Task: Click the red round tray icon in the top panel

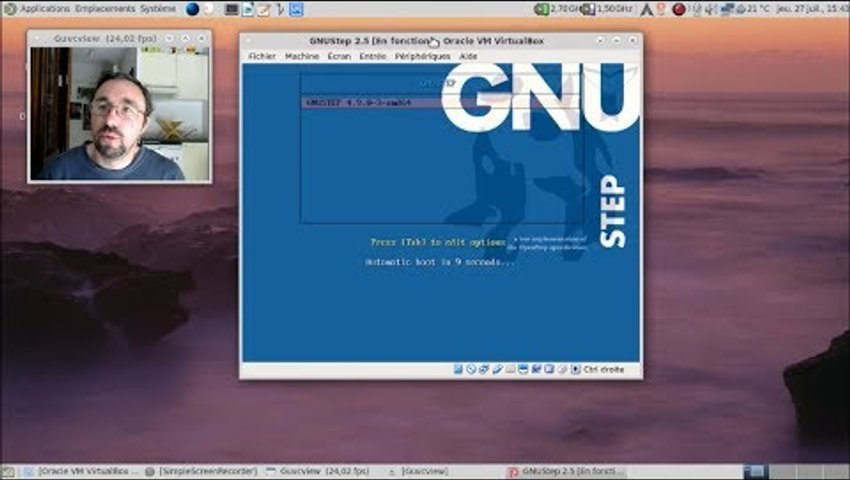Action: click(x=678, y=9)
